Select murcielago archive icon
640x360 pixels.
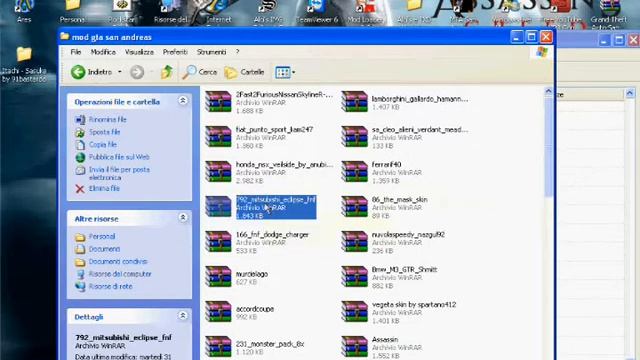(218, 277)
